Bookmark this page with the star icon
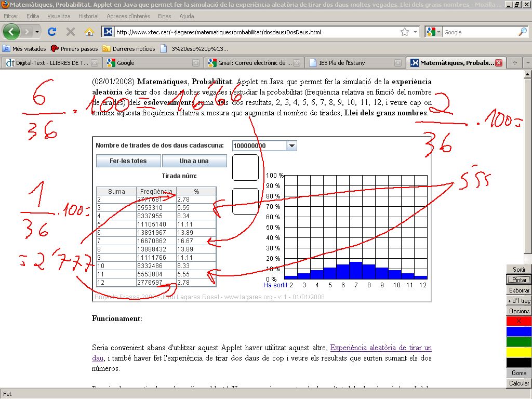 click(405, 32)
